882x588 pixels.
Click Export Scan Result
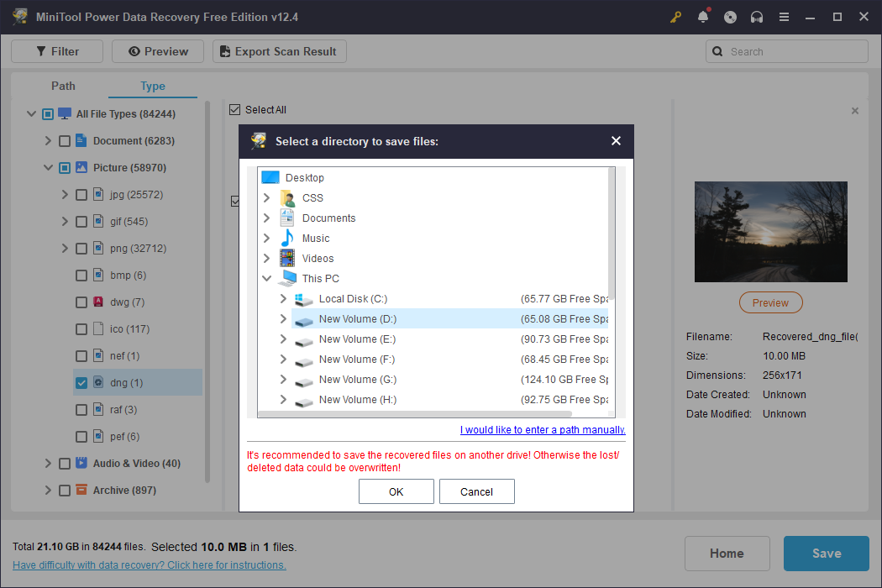click(279, 51)
